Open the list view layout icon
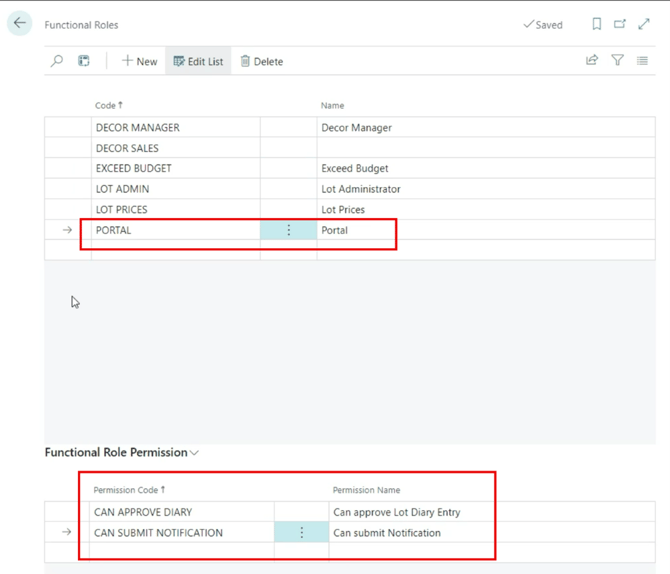This screenshot has width=670, height=574. coord(642,61)
